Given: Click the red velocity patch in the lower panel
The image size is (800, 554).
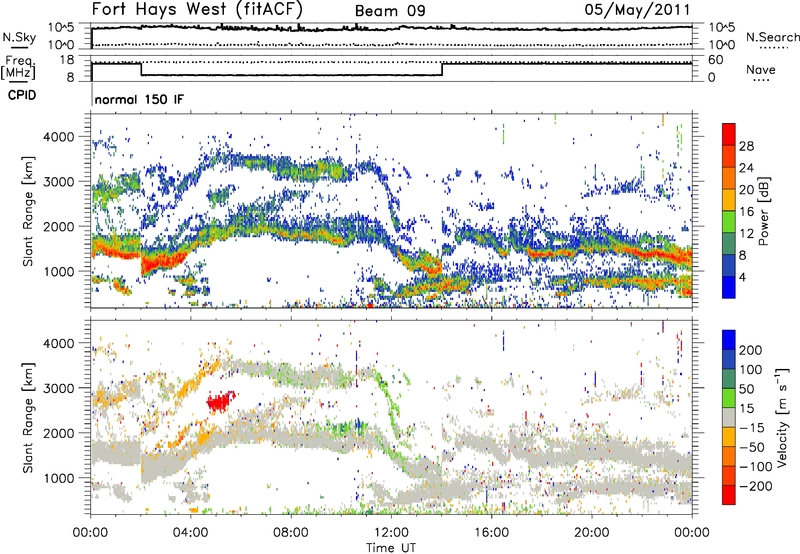Looking at the screenshot, I should click(220, 401).
